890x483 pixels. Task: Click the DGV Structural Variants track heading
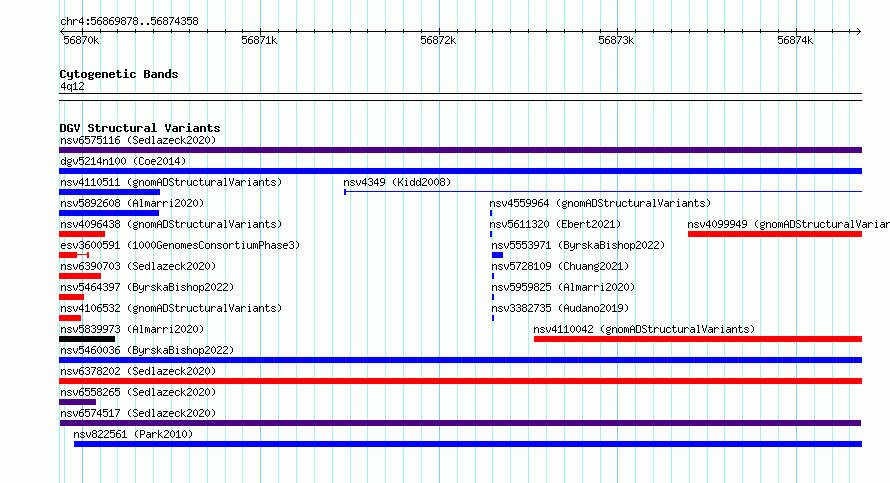pos(140,128)
